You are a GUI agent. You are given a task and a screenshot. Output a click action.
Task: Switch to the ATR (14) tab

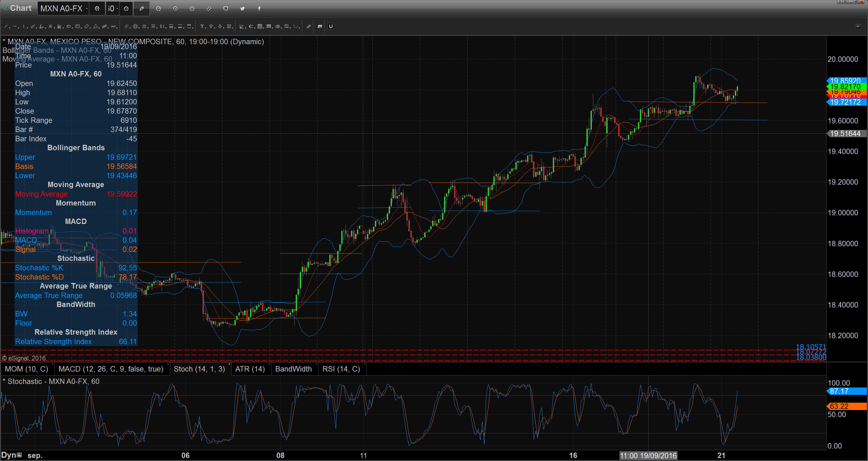point(250,369)
